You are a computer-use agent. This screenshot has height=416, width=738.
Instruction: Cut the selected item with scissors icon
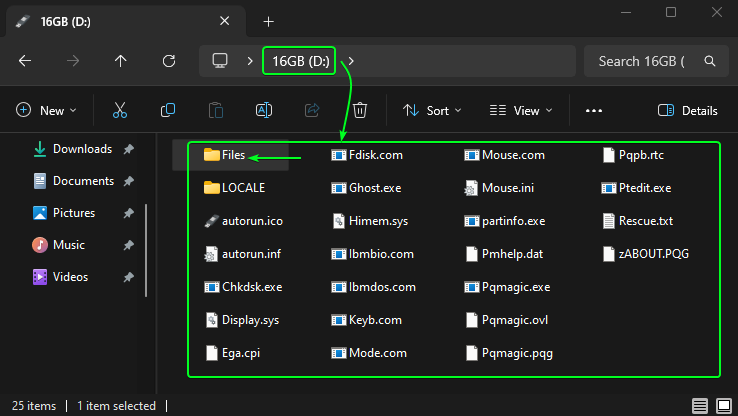[x=120, y=111]
